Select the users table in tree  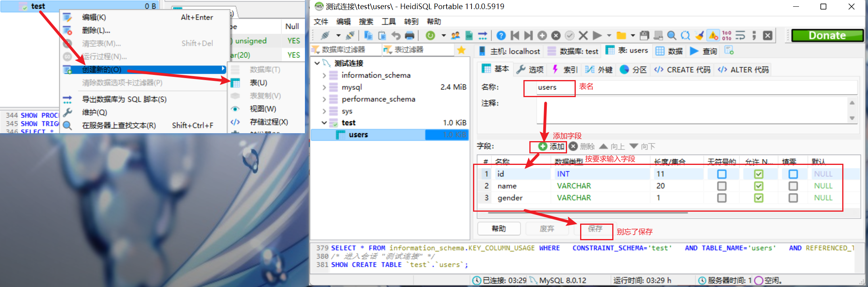[x=390, y=135]
